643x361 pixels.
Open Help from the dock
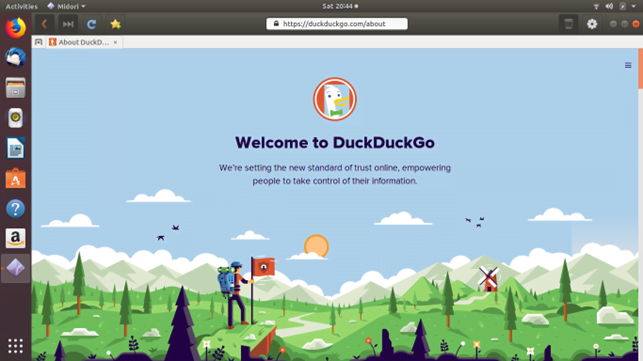(x=16, y=209)
